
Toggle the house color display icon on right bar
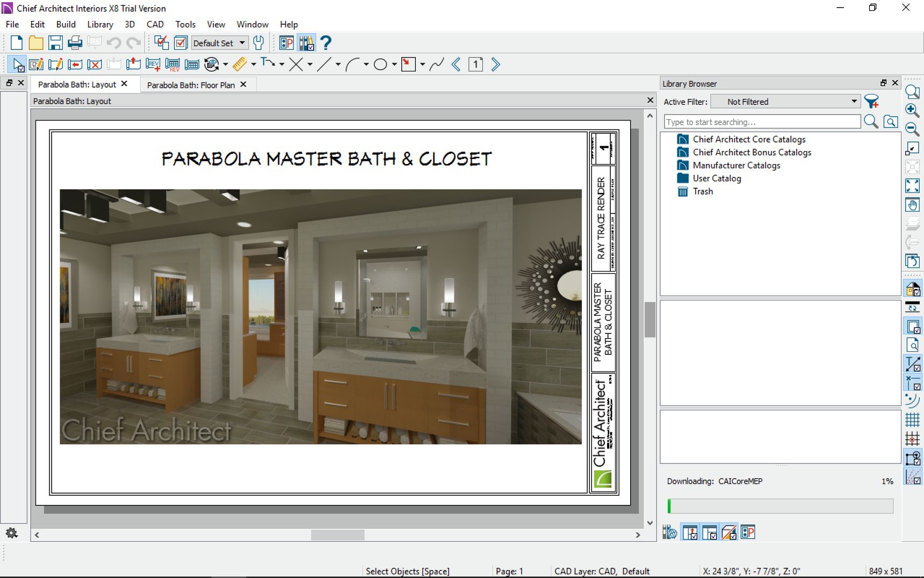point(913,289)
